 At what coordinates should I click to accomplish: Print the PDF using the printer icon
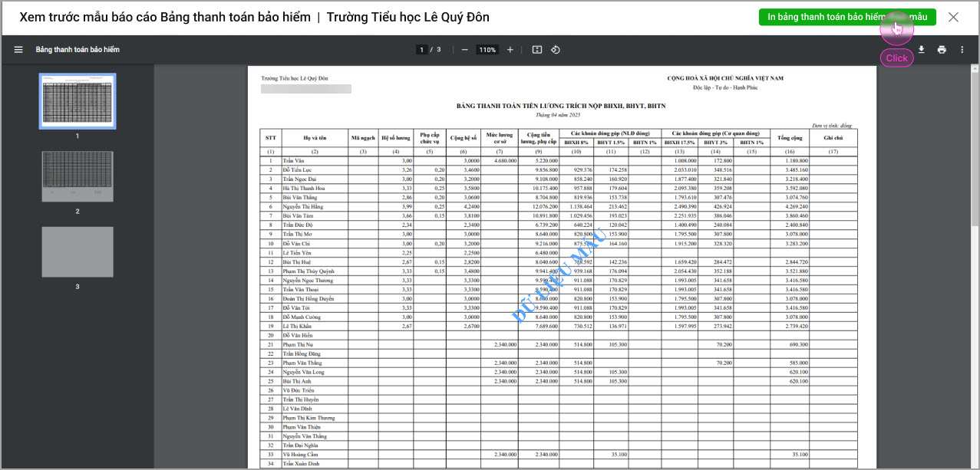[942, 50]
